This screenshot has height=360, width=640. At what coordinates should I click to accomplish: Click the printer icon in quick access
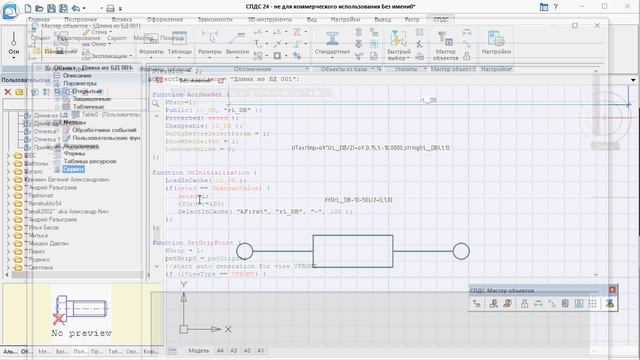pos(110,8)
